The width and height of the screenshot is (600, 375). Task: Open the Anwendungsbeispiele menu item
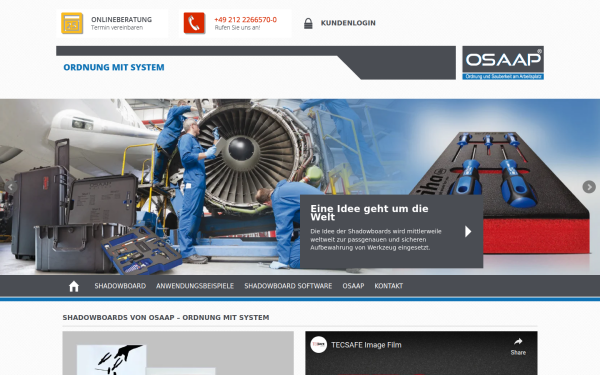click(195, 286)
